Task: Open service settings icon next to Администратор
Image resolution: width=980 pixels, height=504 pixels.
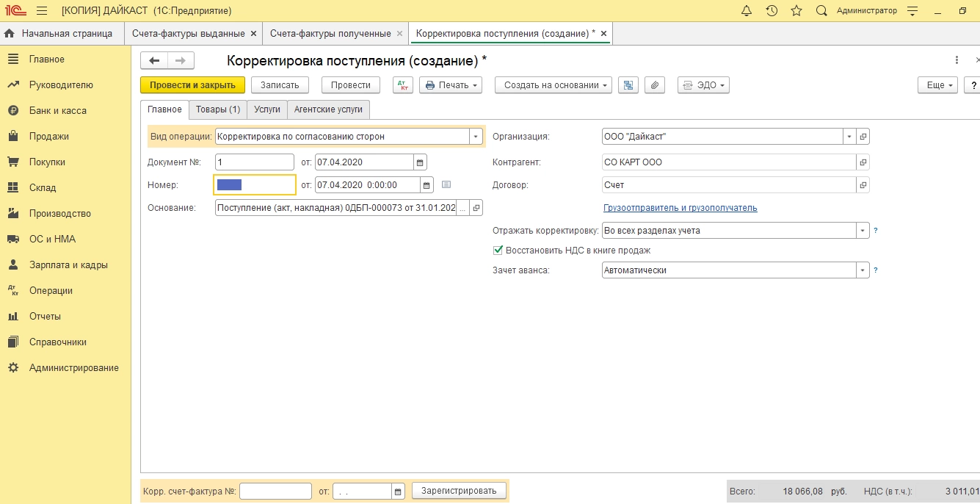Action: point(912,11)
